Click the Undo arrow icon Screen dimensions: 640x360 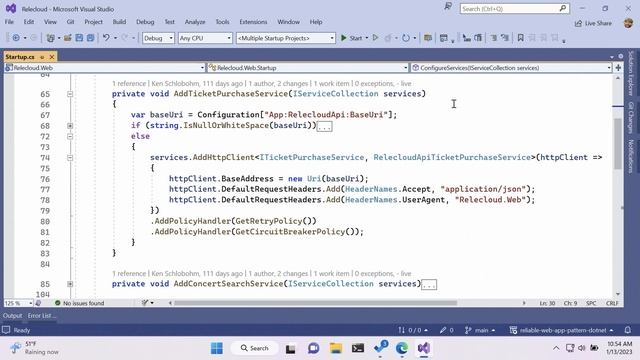106,38
